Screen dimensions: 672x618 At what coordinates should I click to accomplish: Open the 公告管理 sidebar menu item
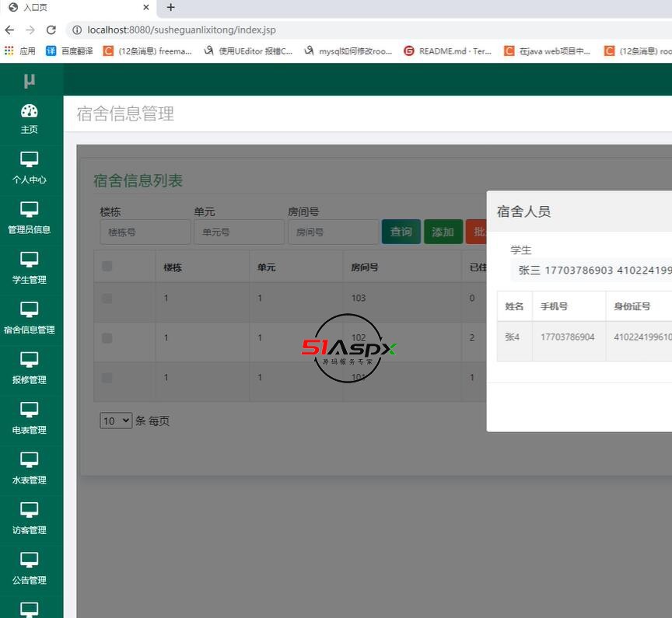(x=30, y=569)
